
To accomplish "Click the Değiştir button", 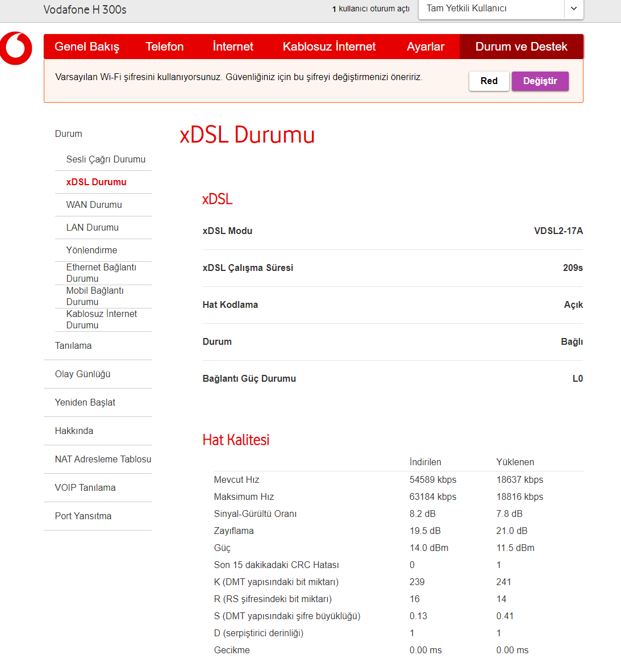I will point(540,81).
